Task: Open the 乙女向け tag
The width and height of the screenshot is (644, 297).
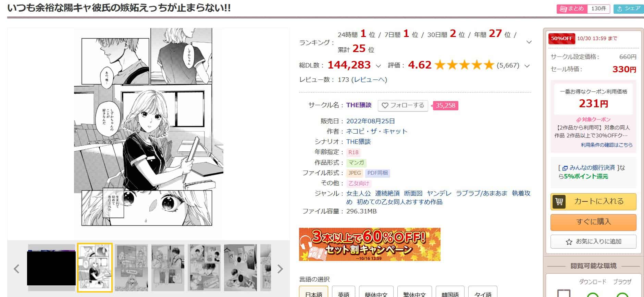Action: (359, 183)
